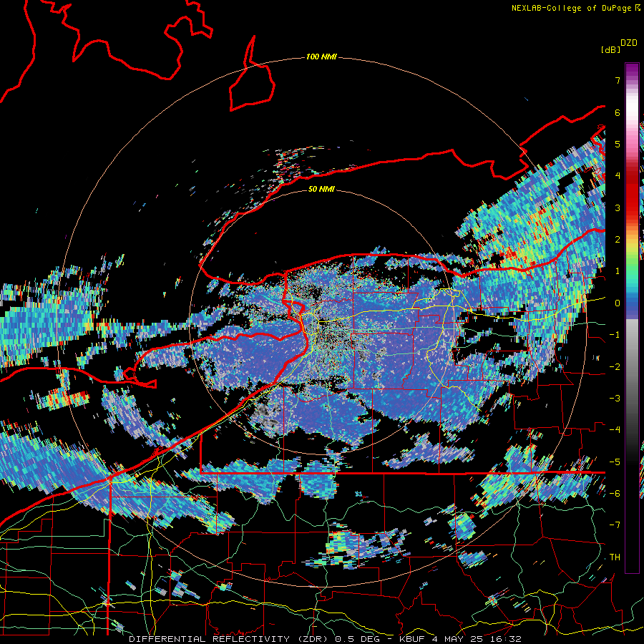The image size is (644, 644).
Task: Click the -1 value on the color scale
Action: tap(615, 335)
